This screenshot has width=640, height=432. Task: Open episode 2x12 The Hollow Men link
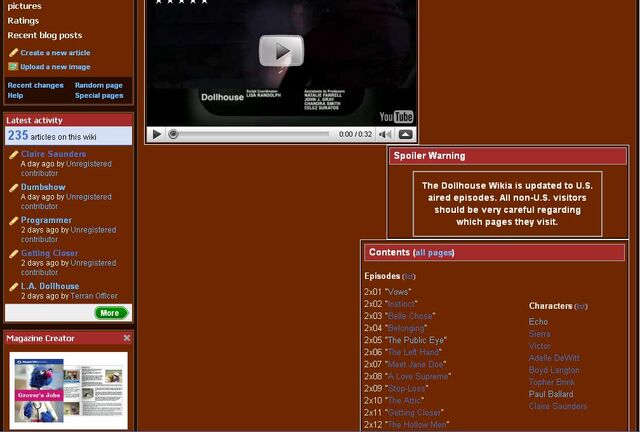pyautogui.click(x=417, y=425)
